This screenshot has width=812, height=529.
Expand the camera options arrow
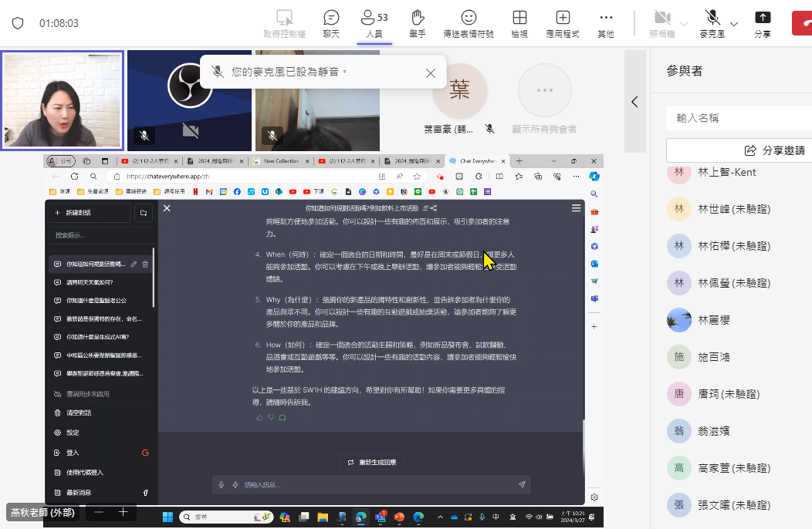coord(684,24)
